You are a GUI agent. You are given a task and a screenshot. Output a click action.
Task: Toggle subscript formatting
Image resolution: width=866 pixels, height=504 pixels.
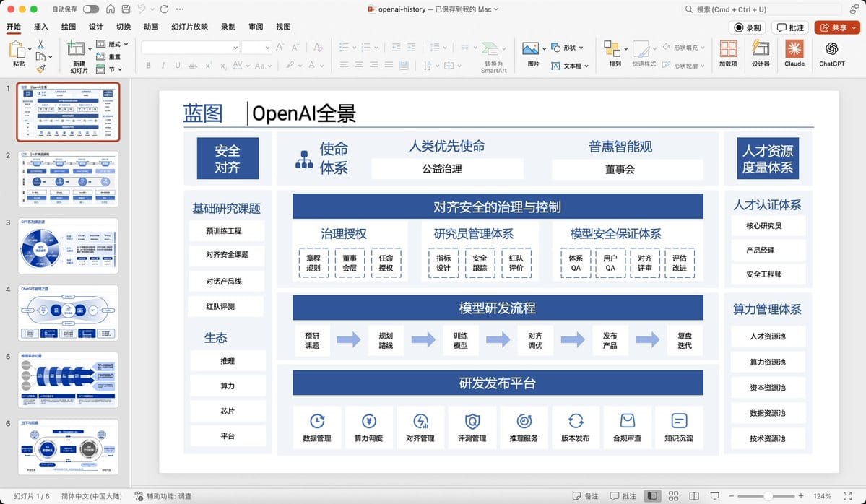click(223, 66)
